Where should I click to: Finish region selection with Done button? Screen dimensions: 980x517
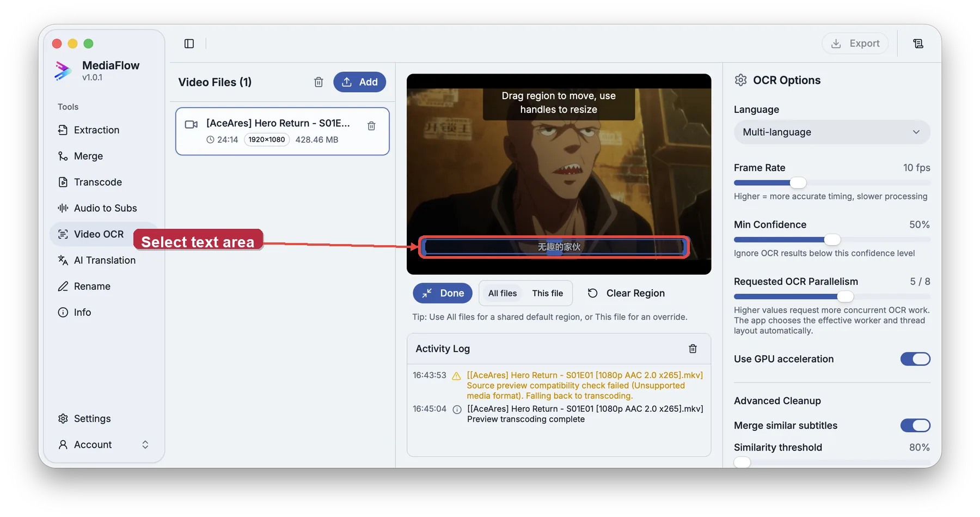pyautogui.click(x=443, y=293)
